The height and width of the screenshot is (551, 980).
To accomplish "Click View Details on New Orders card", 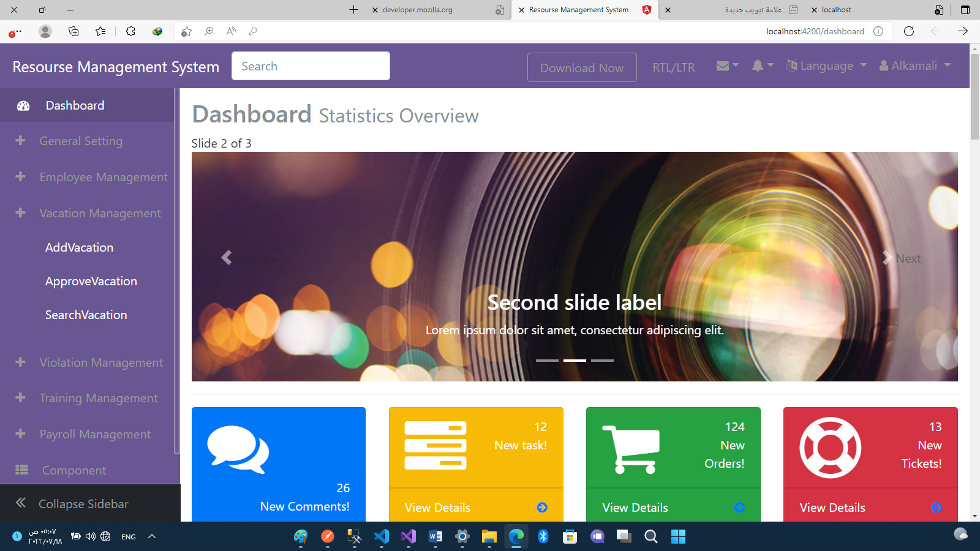I will (635, 508).
